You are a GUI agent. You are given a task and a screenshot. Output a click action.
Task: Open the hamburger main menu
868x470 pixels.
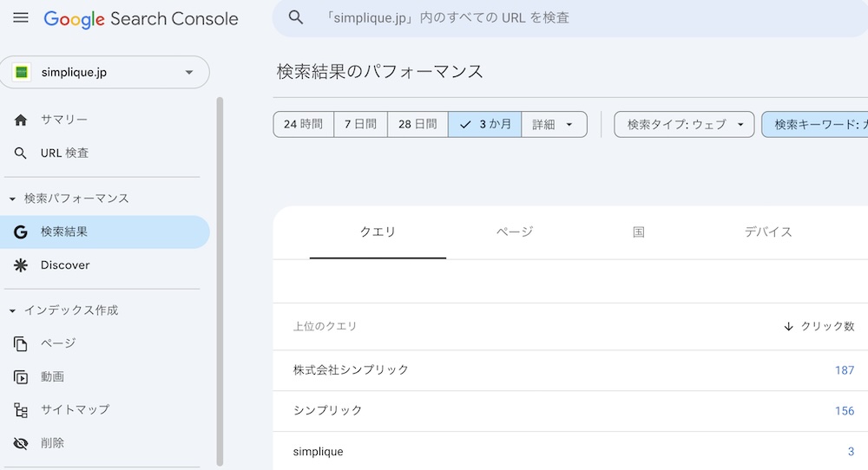[x=21, y=18]
